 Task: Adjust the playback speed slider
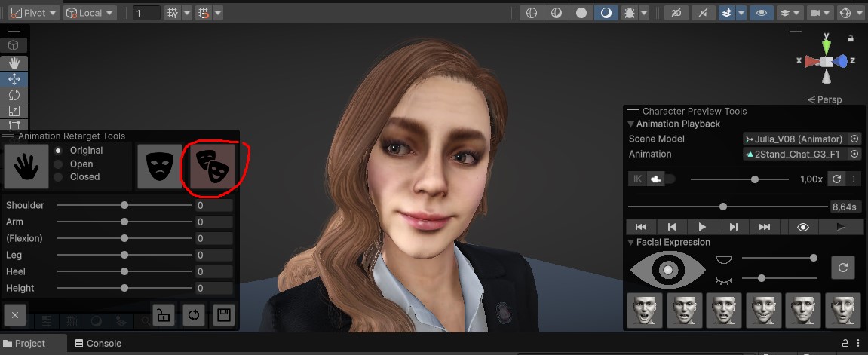pos(740,179)
